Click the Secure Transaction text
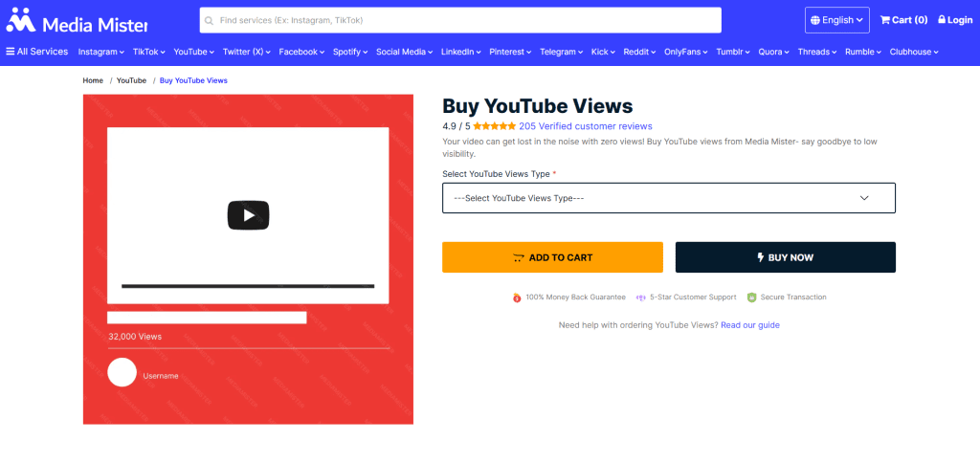The height and width of the screenshot is (463, 980). [793, 298]
